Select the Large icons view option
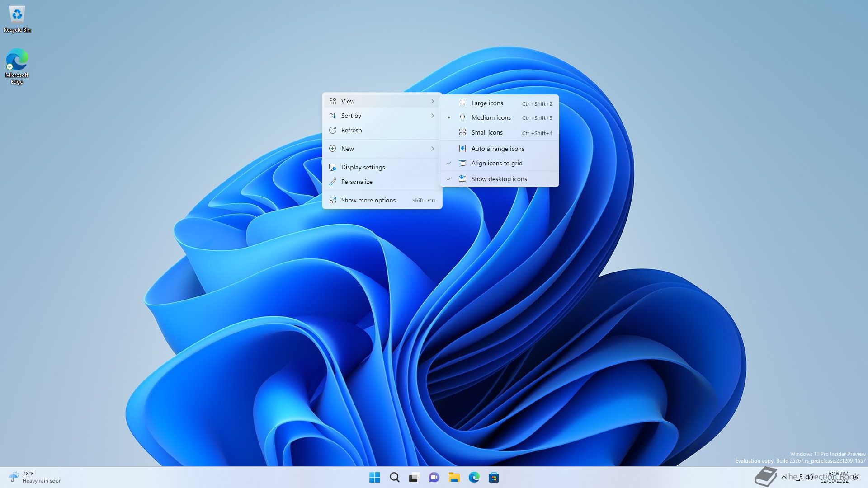The image size is (868, 488). click(x=487, y=103)
